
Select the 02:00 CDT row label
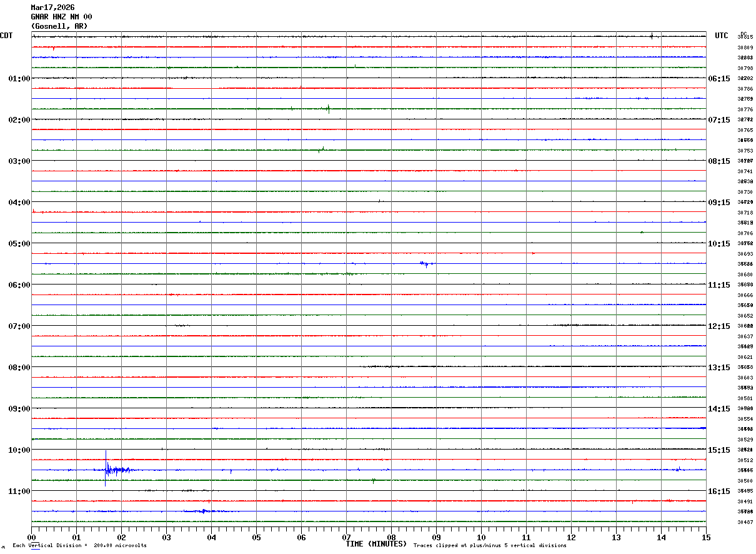click(x=19, y=120)
